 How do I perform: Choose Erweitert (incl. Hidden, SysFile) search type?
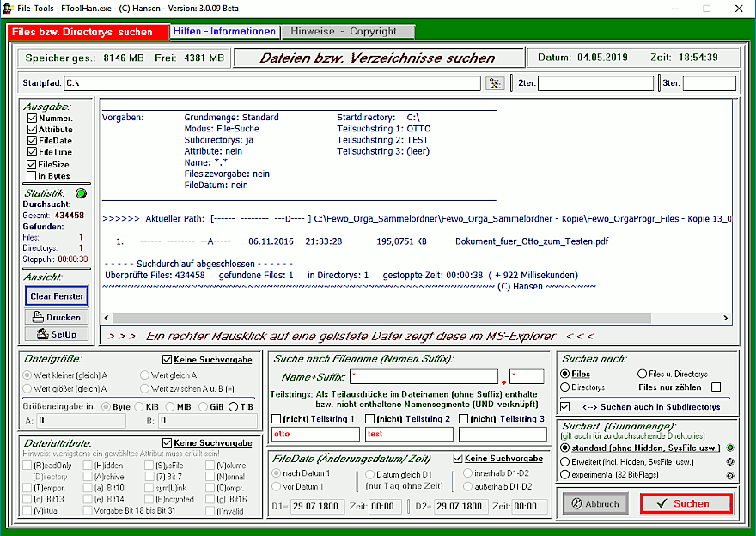tap(565, 461)
